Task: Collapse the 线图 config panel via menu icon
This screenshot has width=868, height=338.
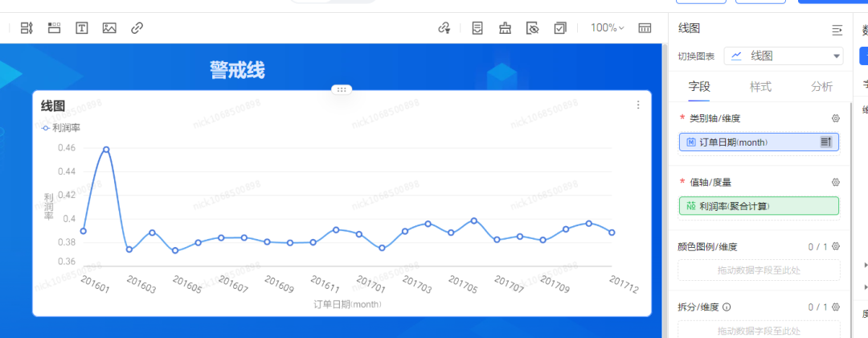Action: pos(837,31)
